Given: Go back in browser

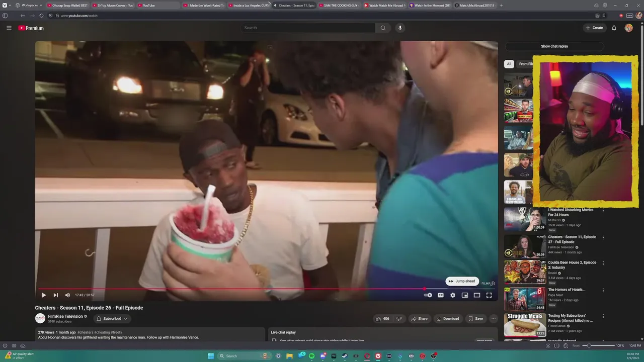Looking at the screenshot, I should click(23, 16).
